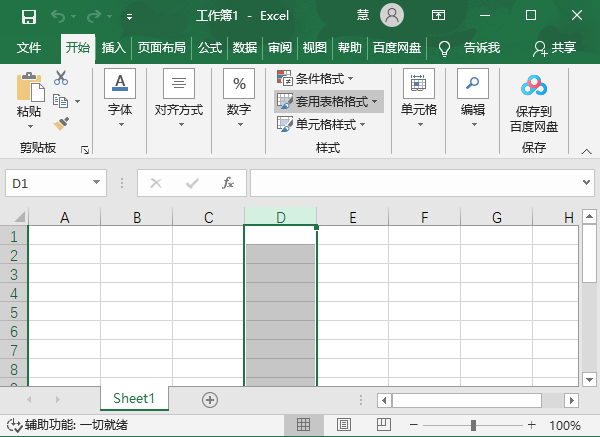Click the Cut scissors icon
Viewport: 600px width, 437px height.
(61, 77)
